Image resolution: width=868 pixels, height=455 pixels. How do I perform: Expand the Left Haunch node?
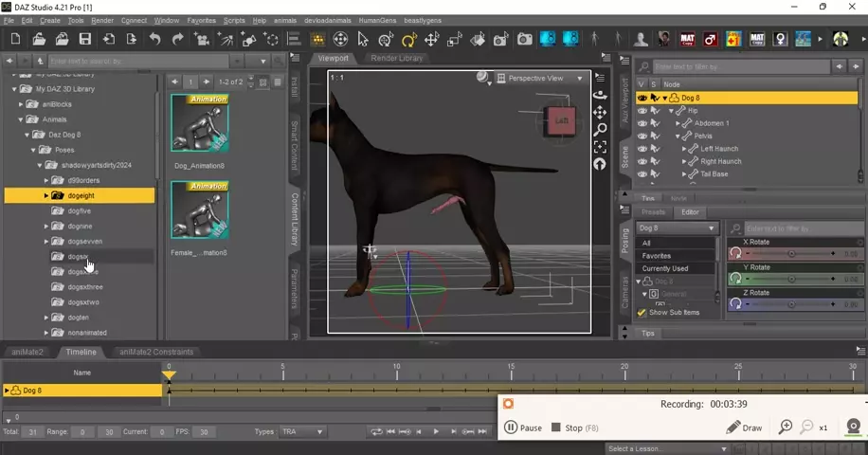(686, 149)
